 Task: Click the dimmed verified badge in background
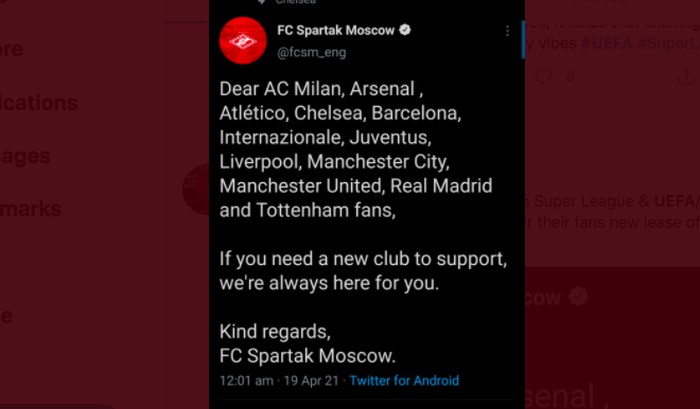coord(579,296)
